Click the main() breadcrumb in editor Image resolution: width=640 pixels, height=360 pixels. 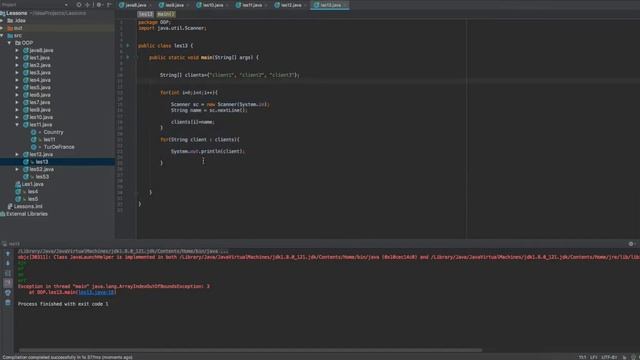166,14
